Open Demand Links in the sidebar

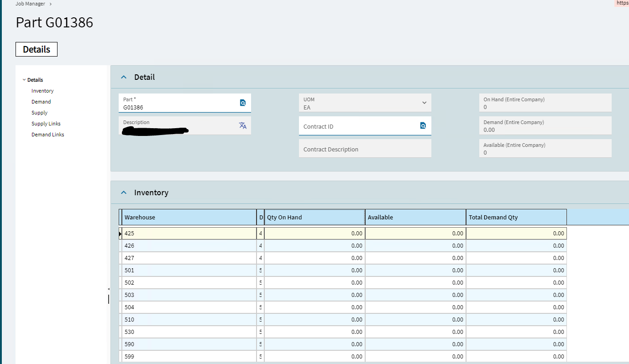point(47,135)
